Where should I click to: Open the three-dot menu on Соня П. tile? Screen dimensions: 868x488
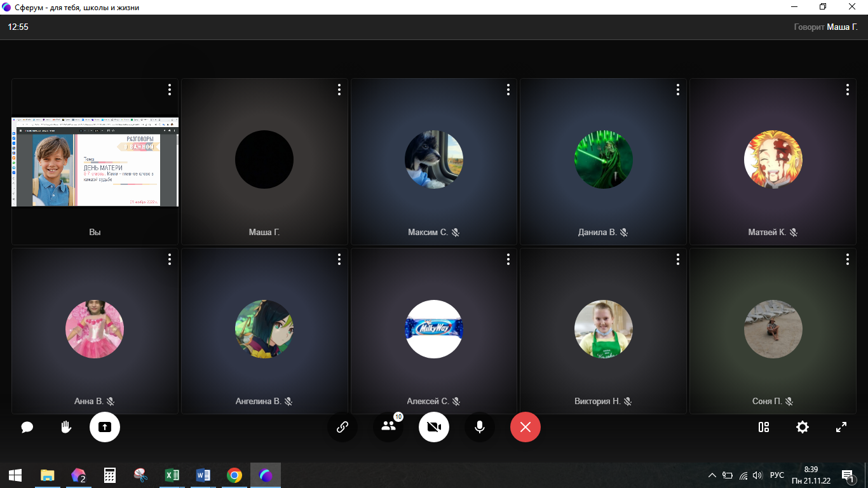848,259
